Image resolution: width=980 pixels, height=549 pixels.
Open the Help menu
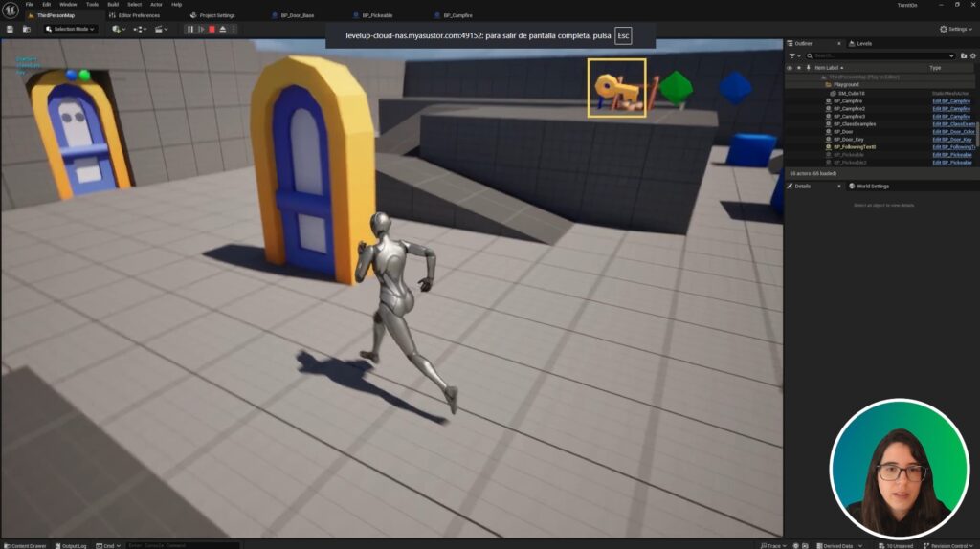pyautogui.click(x=177, y=5)
